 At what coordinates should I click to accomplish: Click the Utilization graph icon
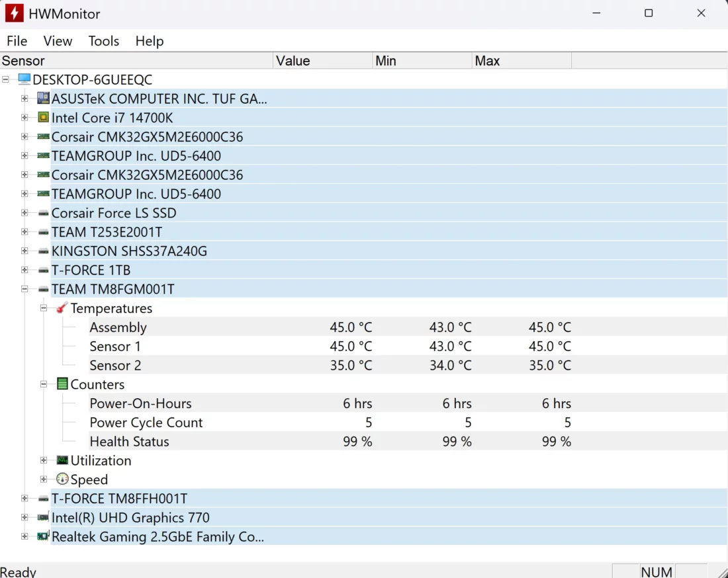[62, 460]
